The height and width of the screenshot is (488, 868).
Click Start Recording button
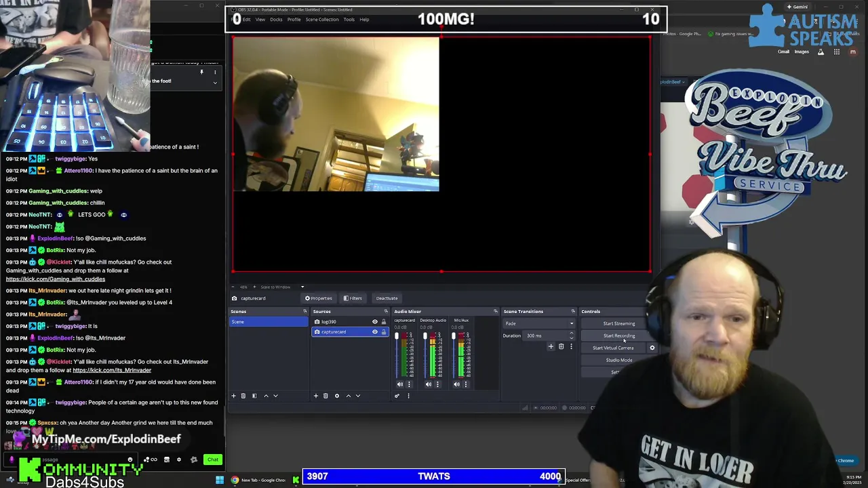pyautogui.click(x=619, y=335)
